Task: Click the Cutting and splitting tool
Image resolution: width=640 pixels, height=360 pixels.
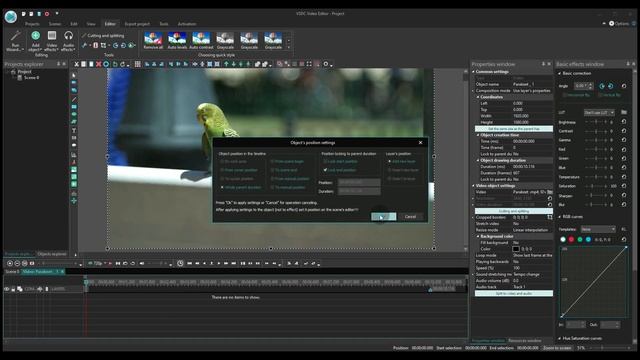Action: pos(103,36)
